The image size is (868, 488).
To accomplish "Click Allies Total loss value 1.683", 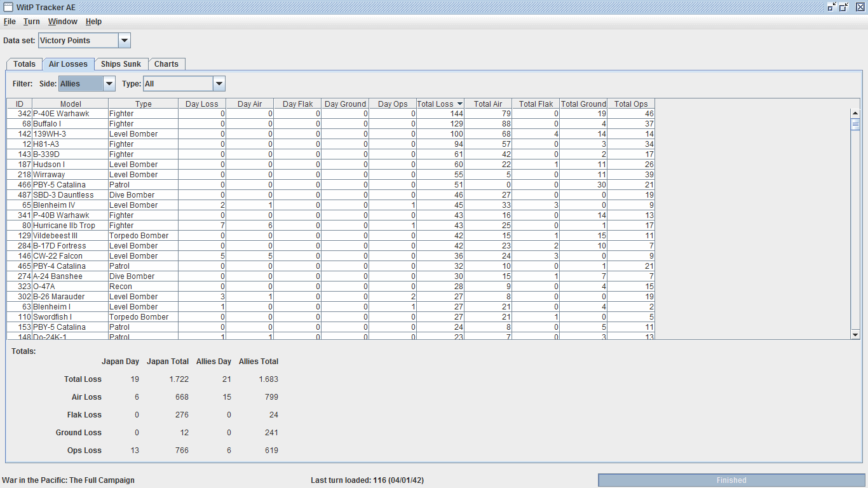I will 268,379.
